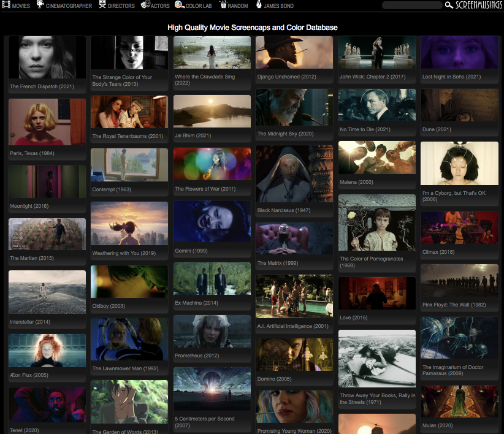
Task: Open The Midnight Sky (2020) link
Action: [x=286, y=133]
